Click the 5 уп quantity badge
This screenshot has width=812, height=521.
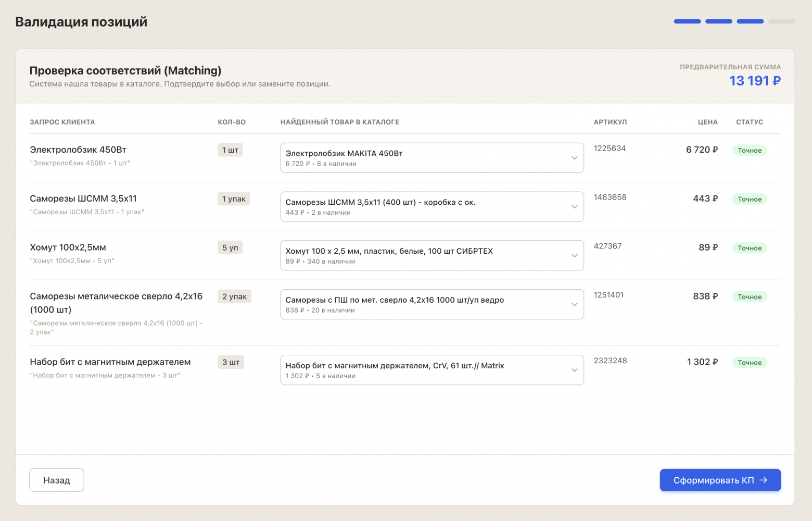tap(230, 247)
